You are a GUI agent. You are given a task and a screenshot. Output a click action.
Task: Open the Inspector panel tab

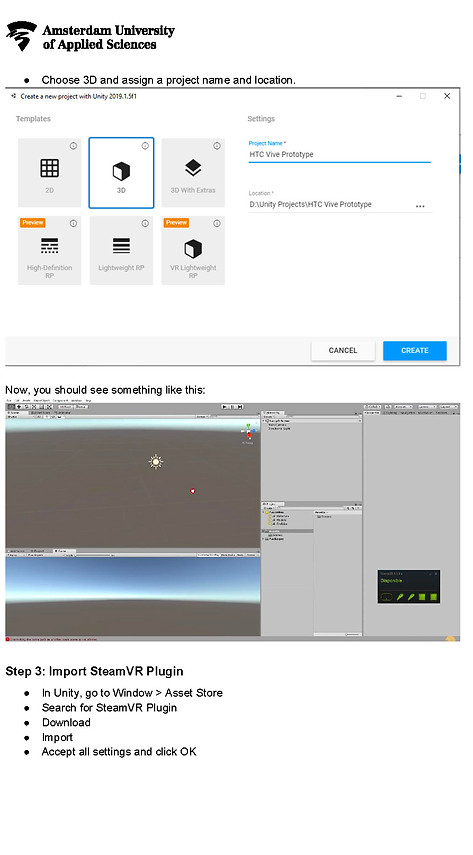coord(372,412)
